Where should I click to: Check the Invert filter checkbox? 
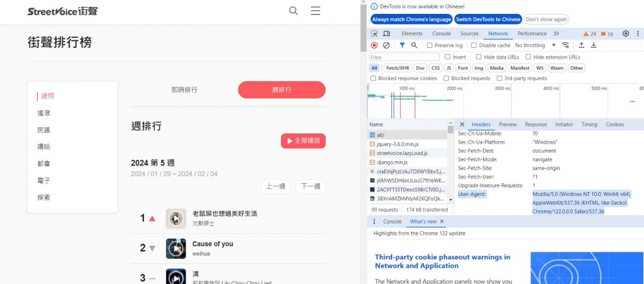448,57
